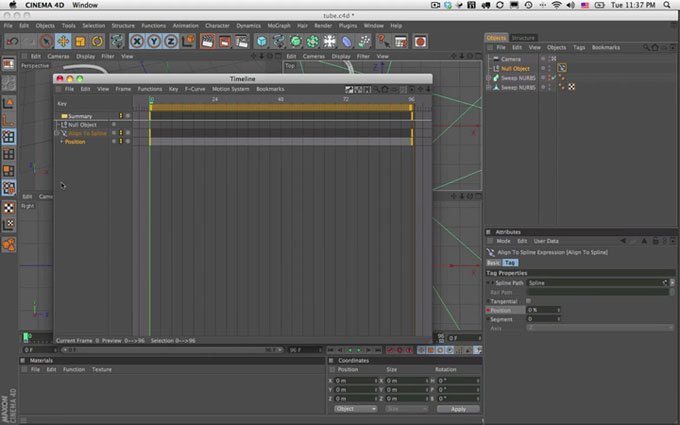Image resolution: width=680 pixels, height=425 pixels.
Task: Click play forward button in transport
Action: (x=359, y=350)
